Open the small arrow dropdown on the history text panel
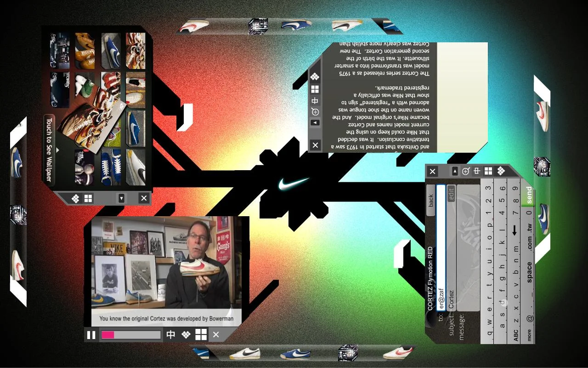588x368 pixels. tap(315, 123)
